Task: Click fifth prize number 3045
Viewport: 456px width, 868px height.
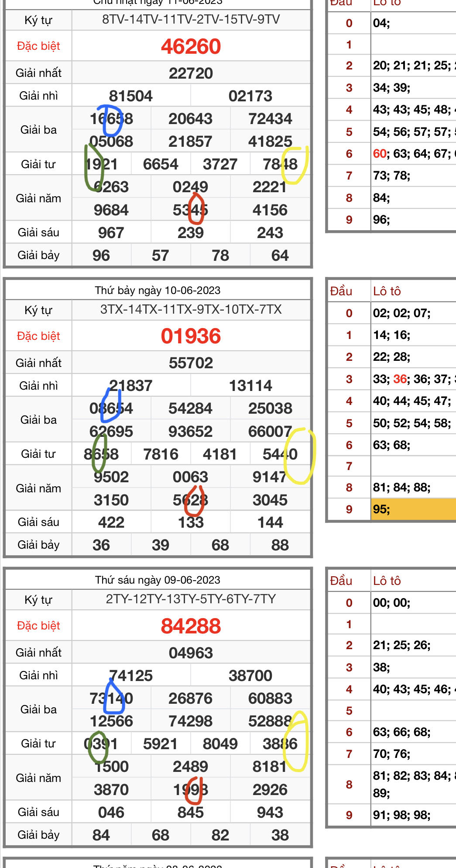Action: 270,500
